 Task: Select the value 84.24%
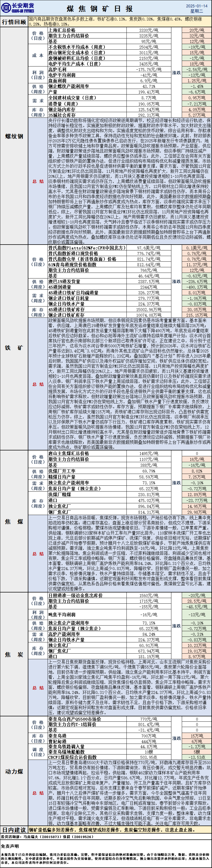click(149, 634)
